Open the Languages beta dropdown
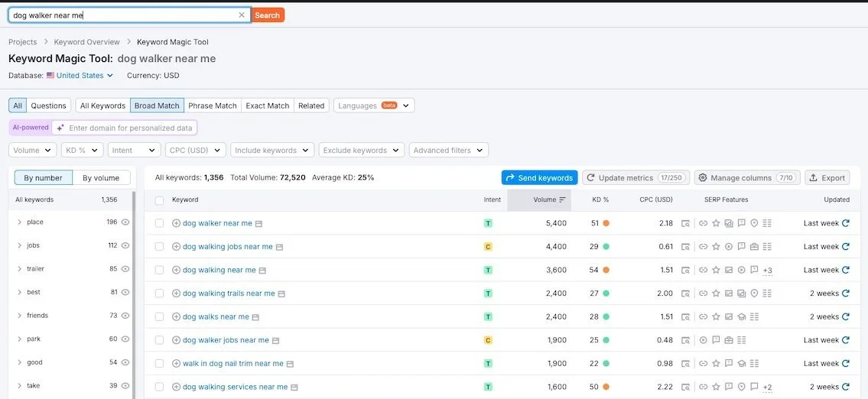Screen dimensions: 868x399 (374, 105)
